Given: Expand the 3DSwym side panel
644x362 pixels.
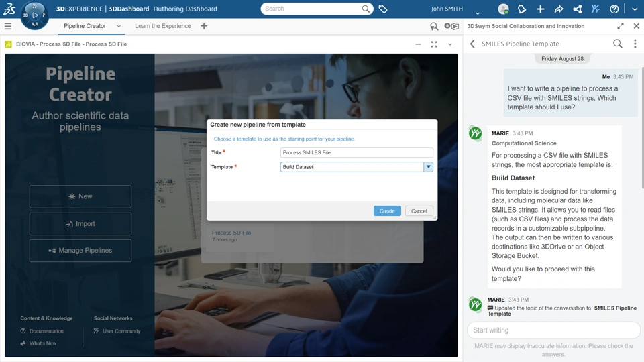Looking at the screenshot, I should coord(620,26).
